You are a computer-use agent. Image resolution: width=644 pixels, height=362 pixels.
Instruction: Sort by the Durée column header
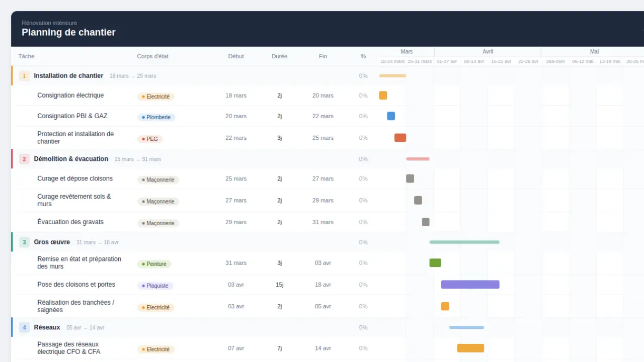[279, 56]
